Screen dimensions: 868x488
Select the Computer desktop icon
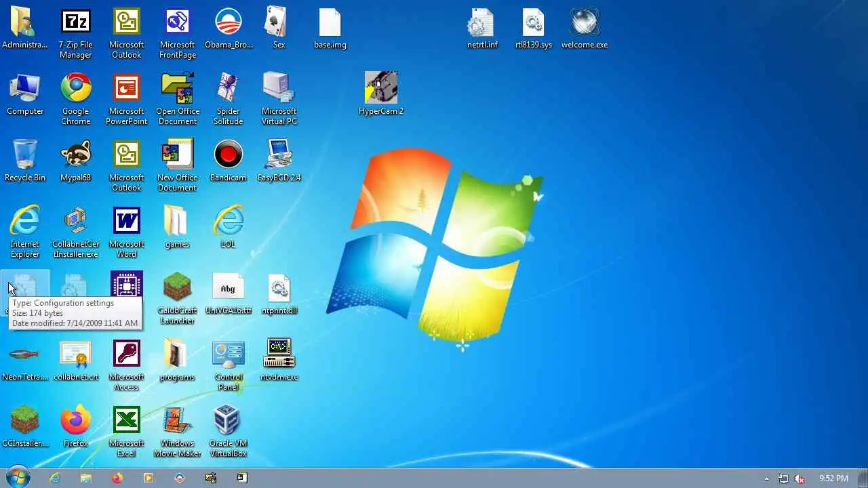click(25, 95)
